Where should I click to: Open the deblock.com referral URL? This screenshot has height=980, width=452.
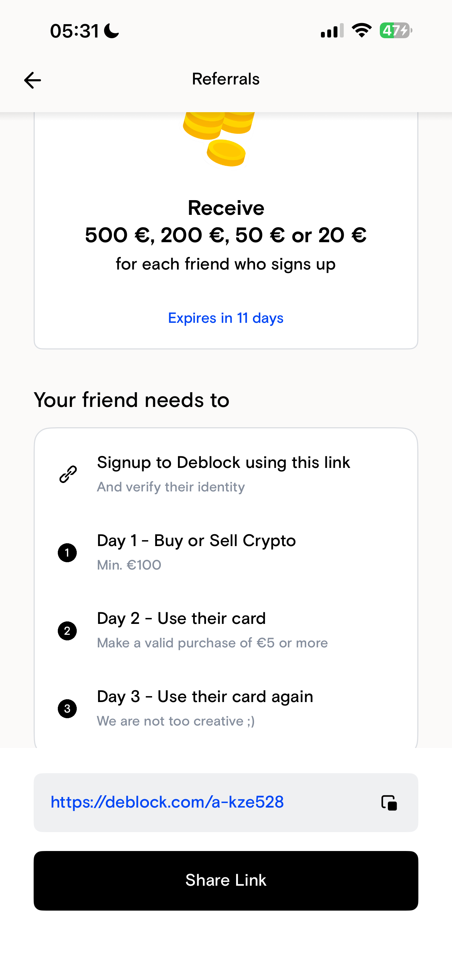coord(167,802)
